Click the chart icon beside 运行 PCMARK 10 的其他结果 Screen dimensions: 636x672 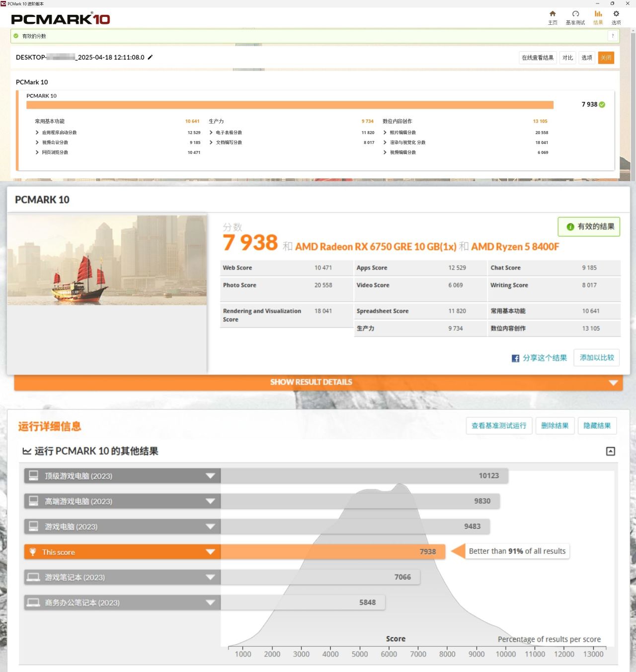[x=27, y=451]
